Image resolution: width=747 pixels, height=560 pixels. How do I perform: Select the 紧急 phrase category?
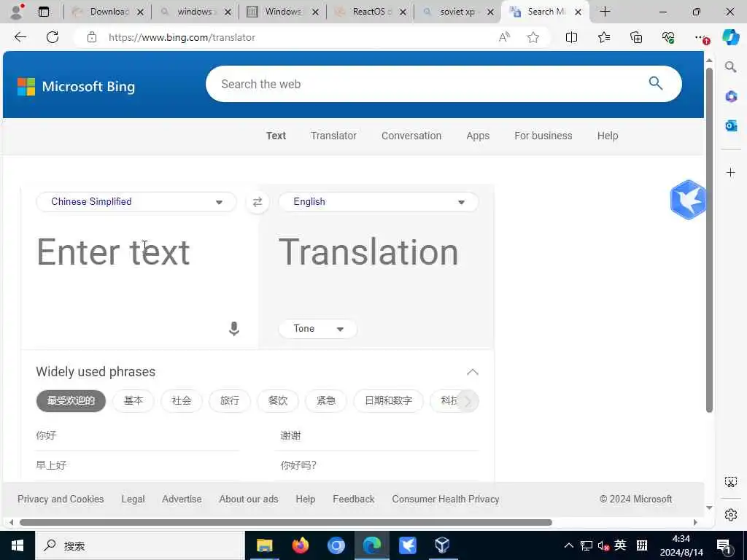(x=326, y=401)
